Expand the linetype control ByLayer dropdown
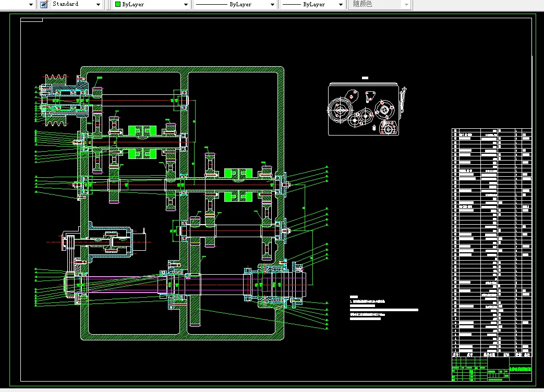 [x=272, y=4]
